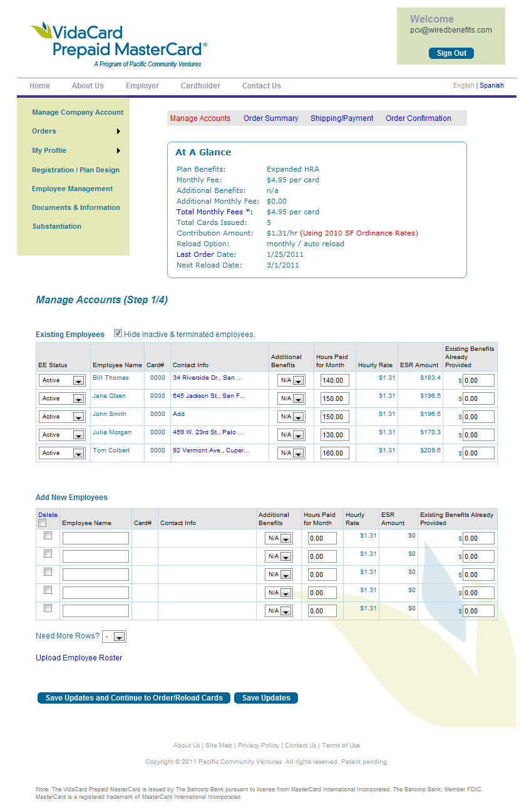Open Additional Benefits dropdown for Jane Olsen
Image resolution: width=529 pixels, height=812 pixels.
[x=291, y=398]
